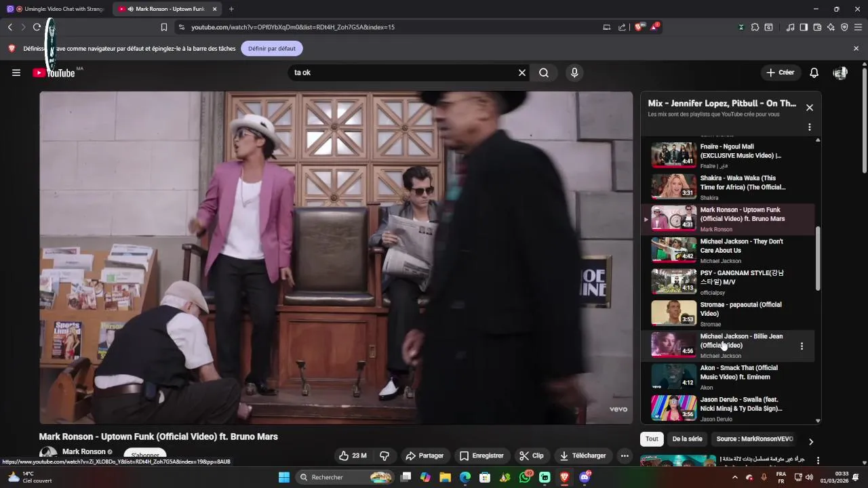
Task: Open taskbar volume control
Action: pos(809,477)
